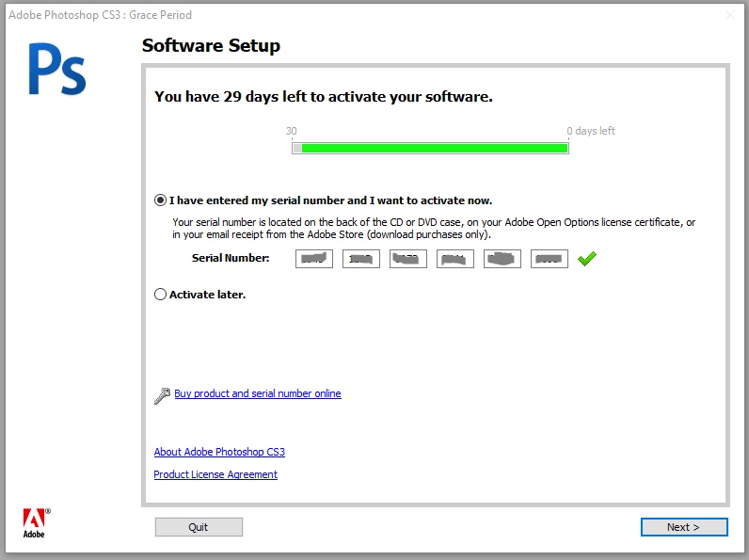Click the 'Serial Number:' label
749x560 pixels.
[x=231, y=258]
